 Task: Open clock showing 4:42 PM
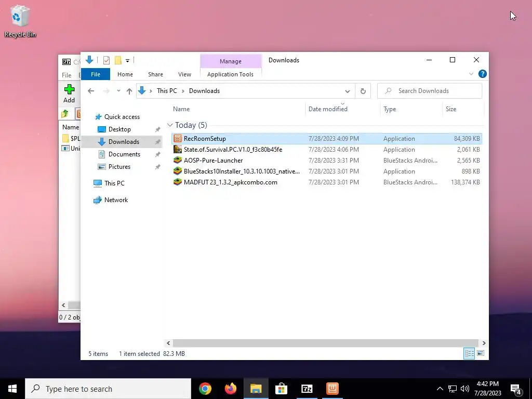[487, 389]
